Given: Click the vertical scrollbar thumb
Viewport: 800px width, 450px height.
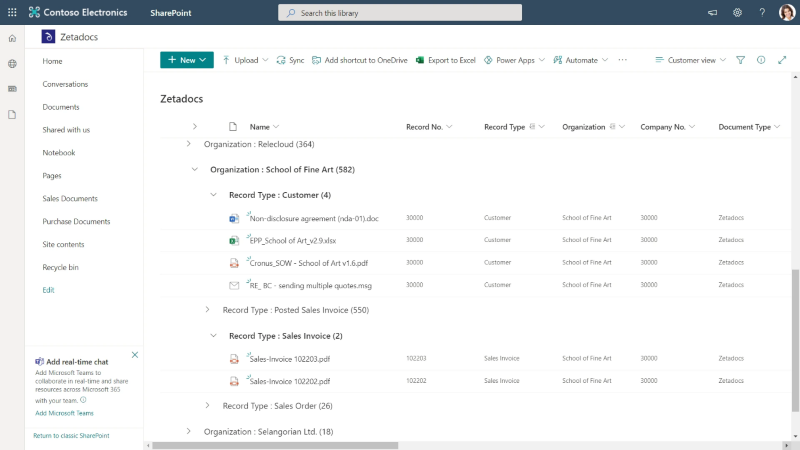Looking at the screenshot, I should pyautogui.click(x=795, y=340).
